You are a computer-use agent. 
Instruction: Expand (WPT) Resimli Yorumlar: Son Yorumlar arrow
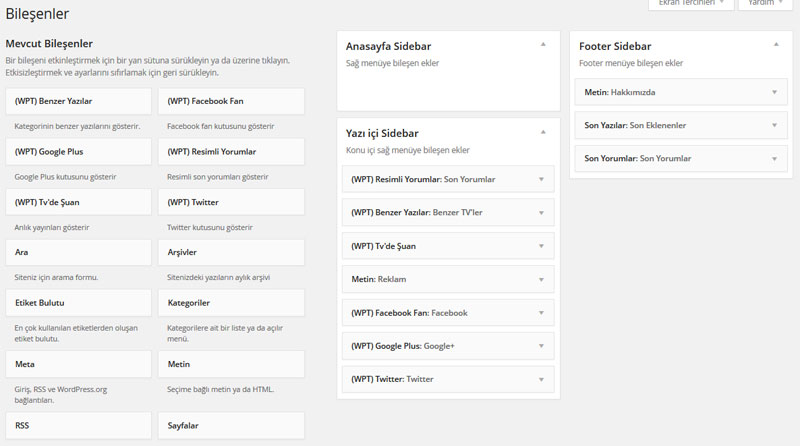pos(541,180)
